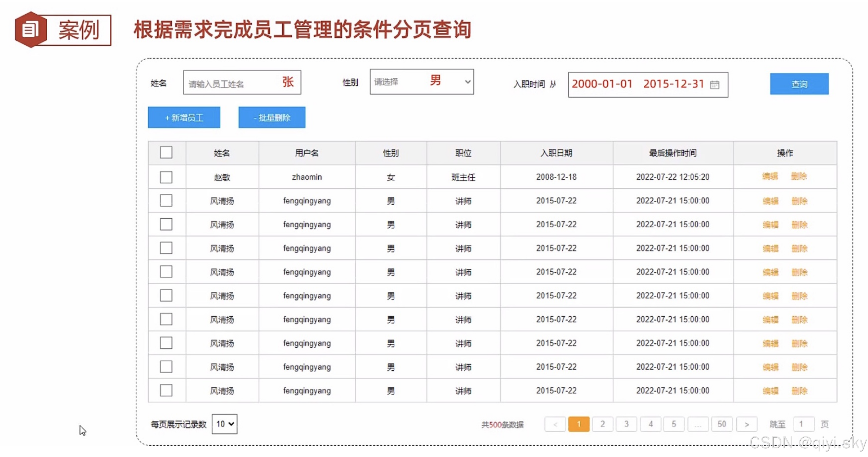Image resolution: width=868 pixels, height=457 pixels.
Task: Click the calendar icon in date range field
Action: click(x=714, y=84)
